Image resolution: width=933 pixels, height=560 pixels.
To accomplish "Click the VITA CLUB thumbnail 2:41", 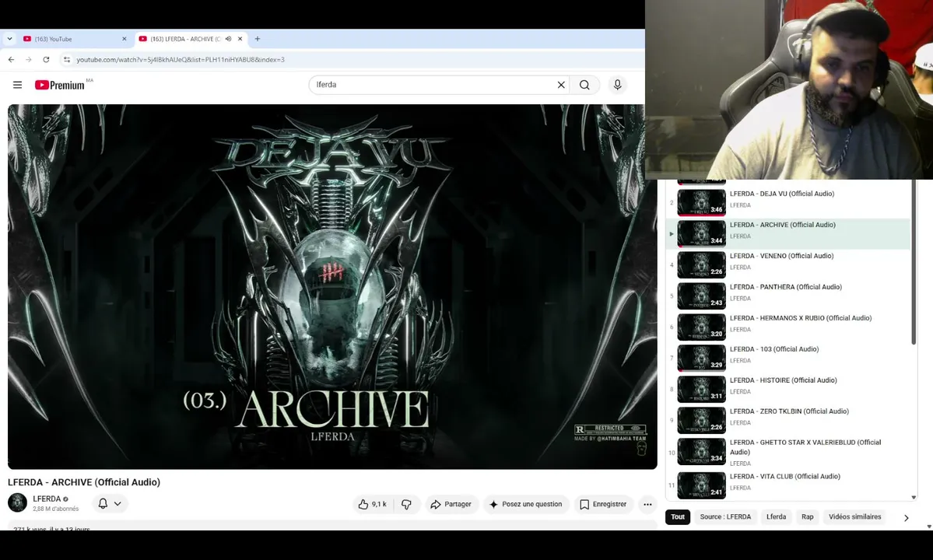I will [702, 485].
